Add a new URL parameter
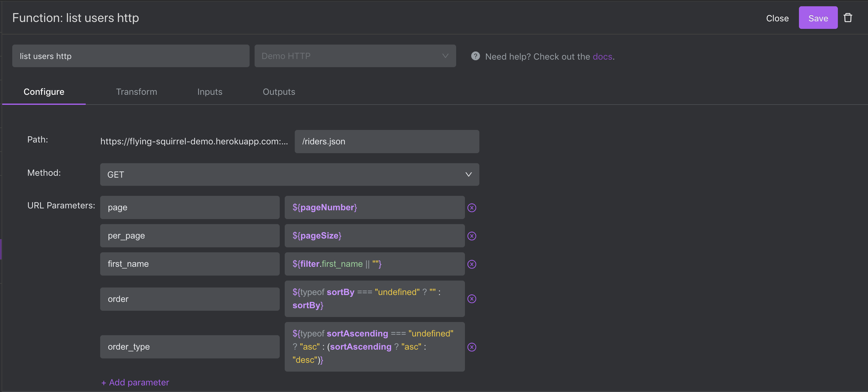 point(135,382)
